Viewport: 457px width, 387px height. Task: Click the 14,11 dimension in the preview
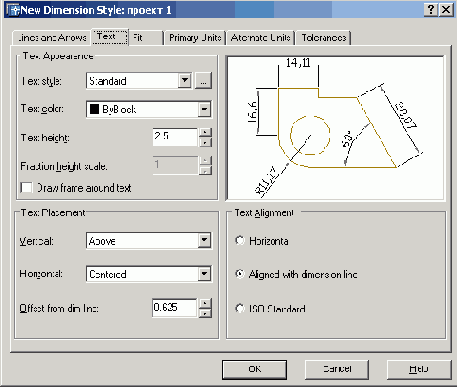pos(298,62)
